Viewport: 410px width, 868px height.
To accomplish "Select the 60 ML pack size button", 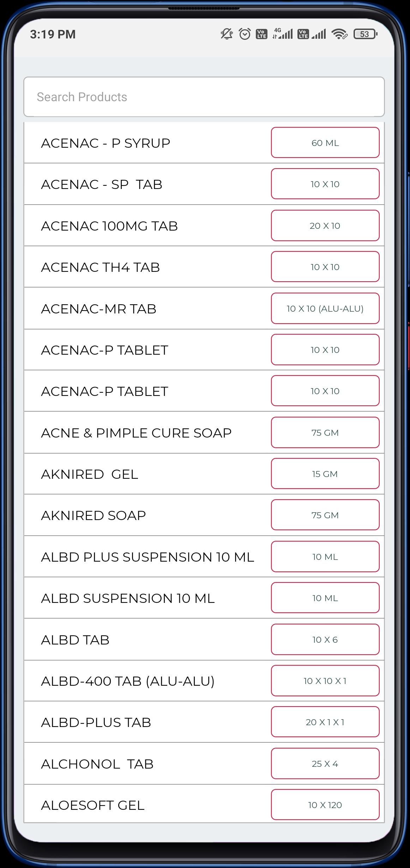I will (x=325, y=143).
